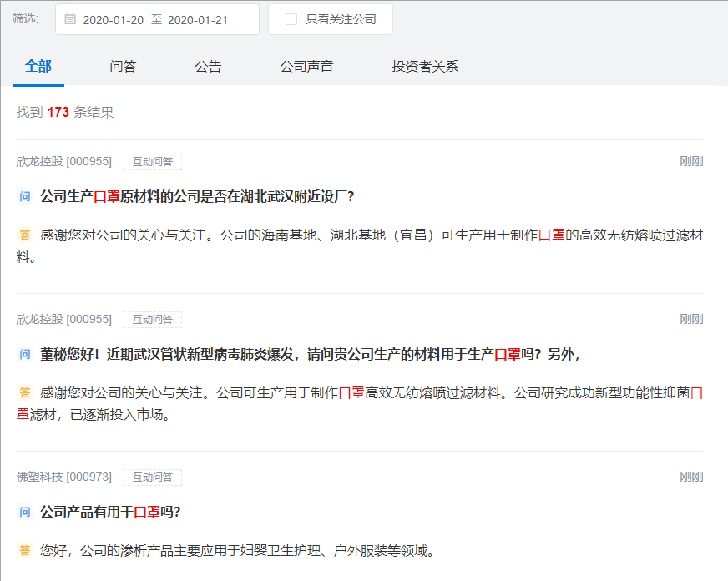Select the end date 2020-01-21
This screenshot has width=728, height=581.
pos(198,20)
